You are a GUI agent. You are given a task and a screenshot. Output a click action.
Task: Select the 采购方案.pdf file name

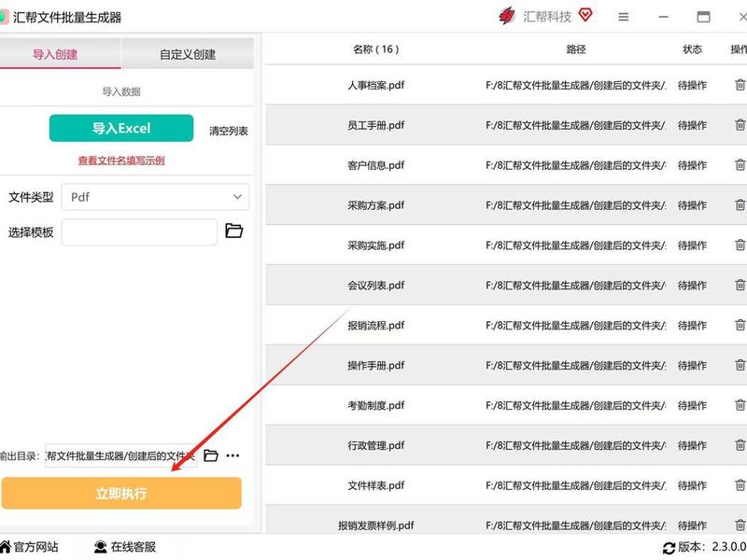tap(376, 205)
